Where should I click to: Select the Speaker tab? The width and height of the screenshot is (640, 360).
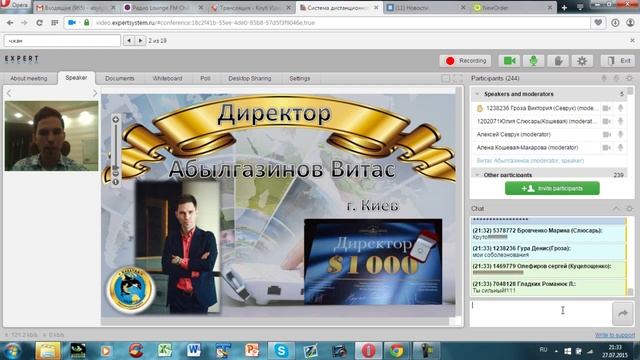tap(76, 78)
